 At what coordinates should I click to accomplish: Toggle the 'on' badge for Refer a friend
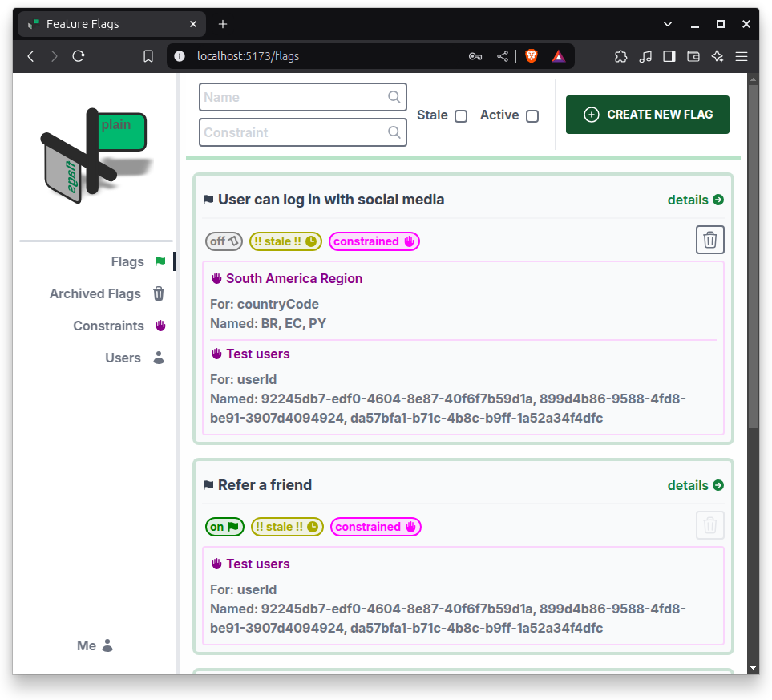click(x=224, y=527)
